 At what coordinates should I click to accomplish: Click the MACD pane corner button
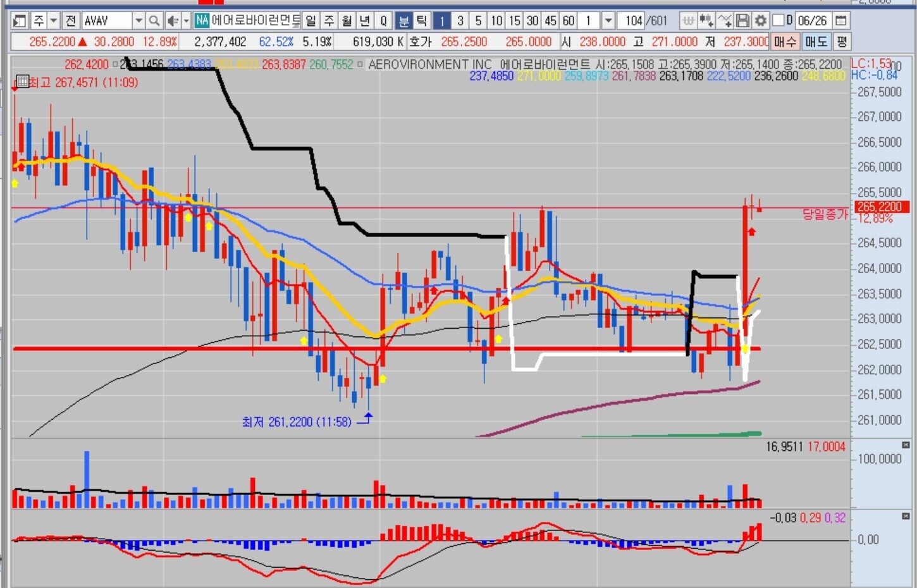(x=906, y=517)
